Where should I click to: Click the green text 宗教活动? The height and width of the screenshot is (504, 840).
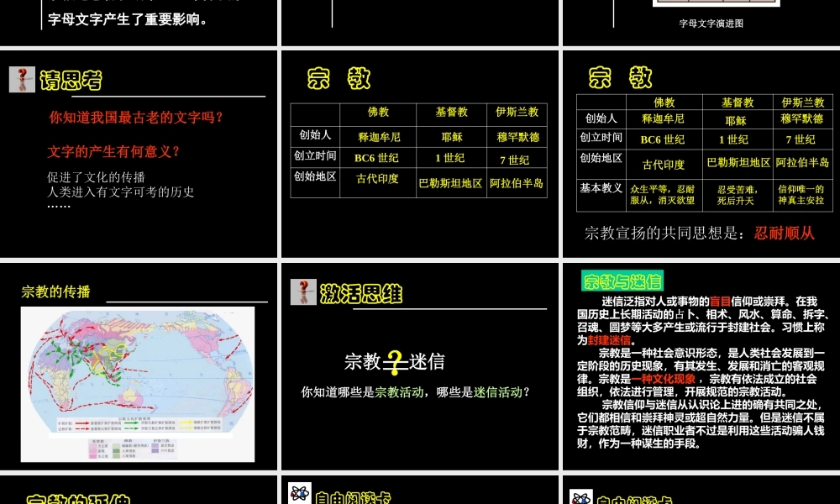click(399, 392)
